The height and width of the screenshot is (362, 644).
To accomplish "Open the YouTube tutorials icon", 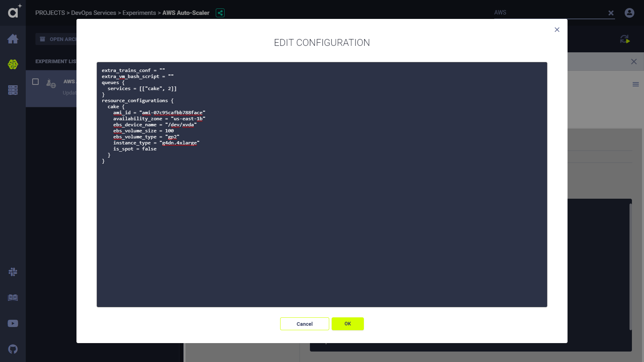I will tap(13, 323).
